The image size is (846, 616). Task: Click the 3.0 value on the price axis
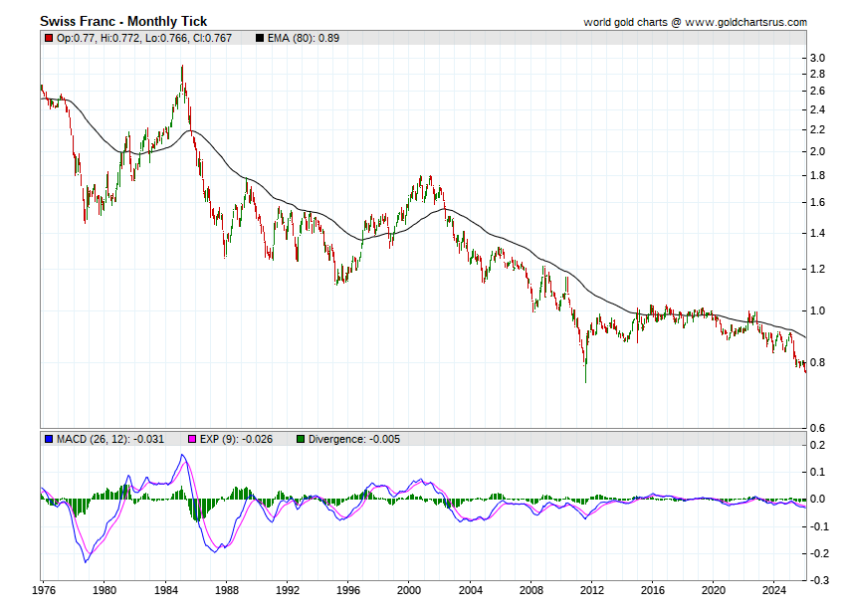tap(817, 59)
